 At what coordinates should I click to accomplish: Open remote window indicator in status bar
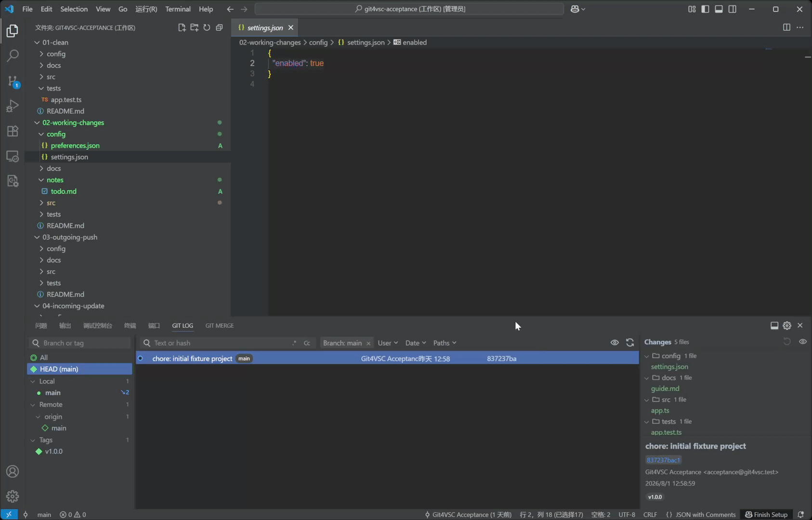click(9, 514)
